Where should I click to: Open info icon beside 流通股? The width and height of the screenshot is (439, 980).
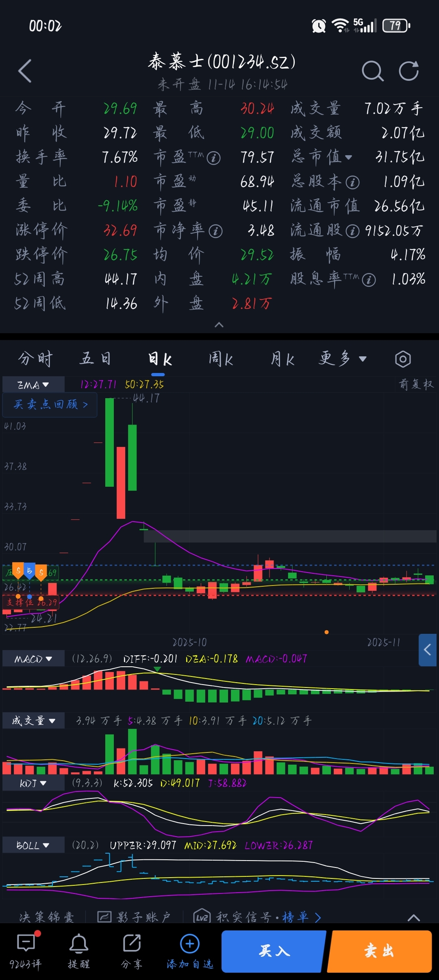click(352, 231)
